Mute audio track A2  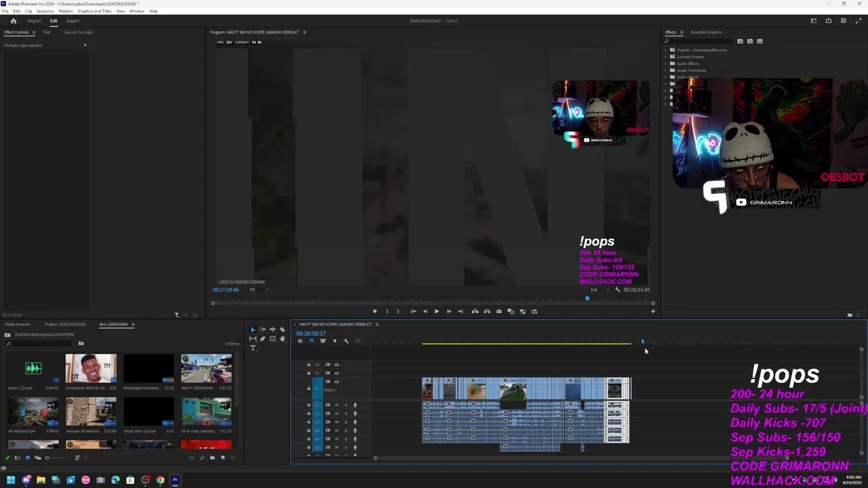click(x=336, y=413)
